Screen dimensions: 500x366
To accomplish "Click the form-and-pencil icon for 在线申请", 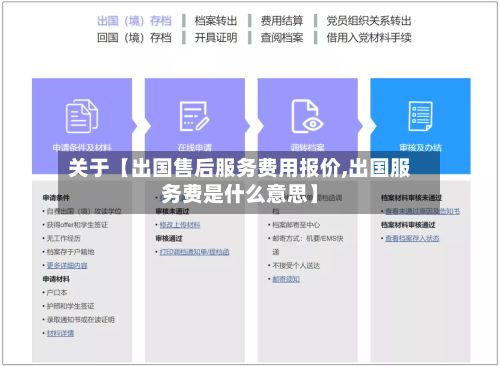I will (x=195, y=116).
